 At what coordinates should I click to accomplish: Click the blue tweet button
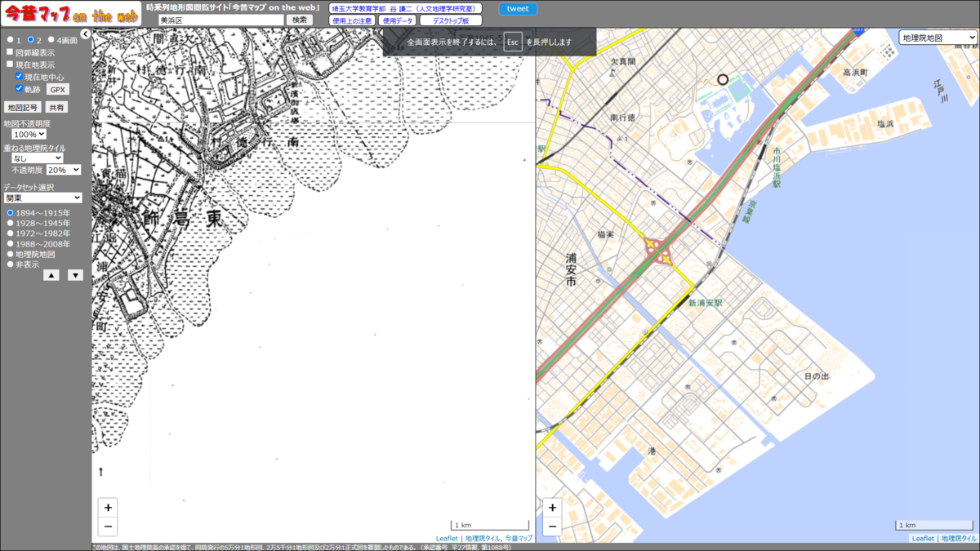coord(518,9)
